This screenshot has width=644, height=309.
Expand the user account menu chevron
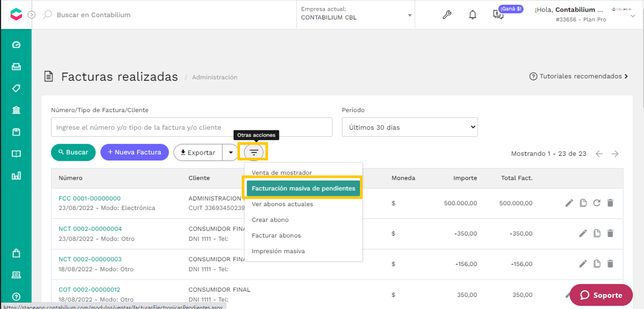(632, 16)
